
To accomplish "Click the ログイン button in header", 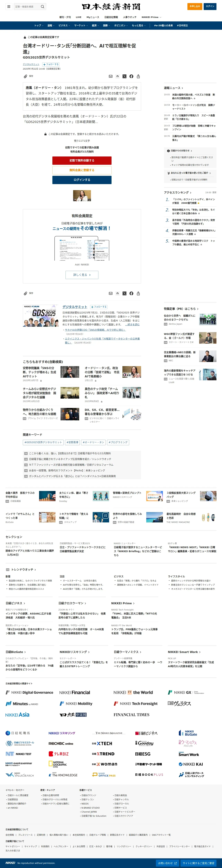I will 210,6.
